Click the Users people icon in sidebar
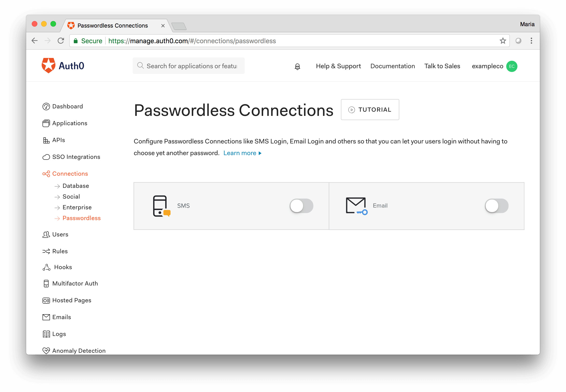Image resolution: width=566 pixels, height=392 pixels. [x=46, y=235]
